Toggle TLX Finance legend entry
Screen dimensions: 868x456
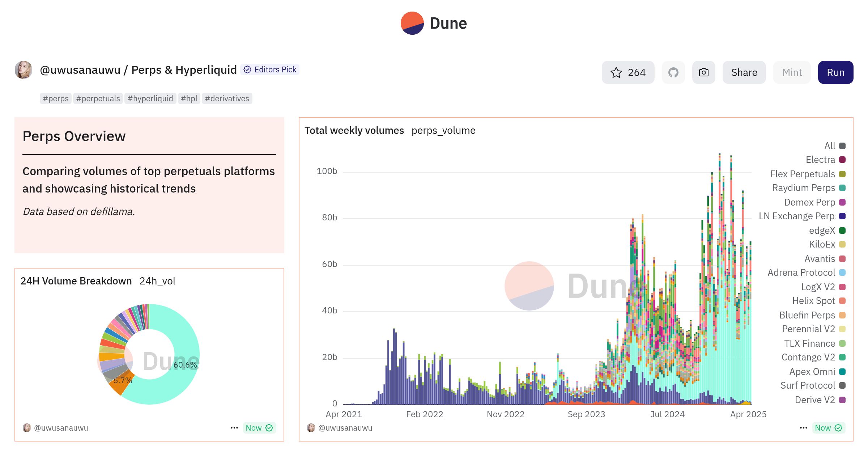pos(815,343)
